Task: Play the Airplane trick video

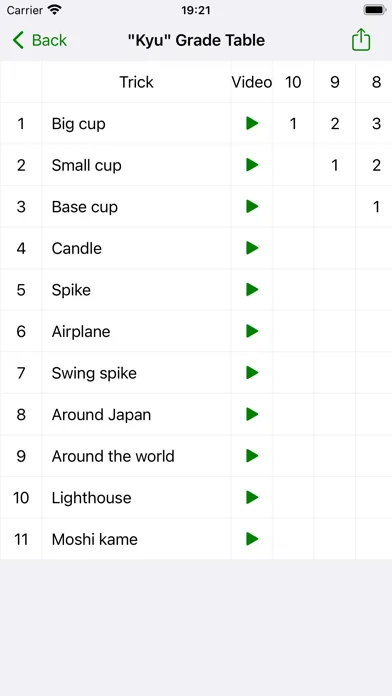Action: click(252, 331)
